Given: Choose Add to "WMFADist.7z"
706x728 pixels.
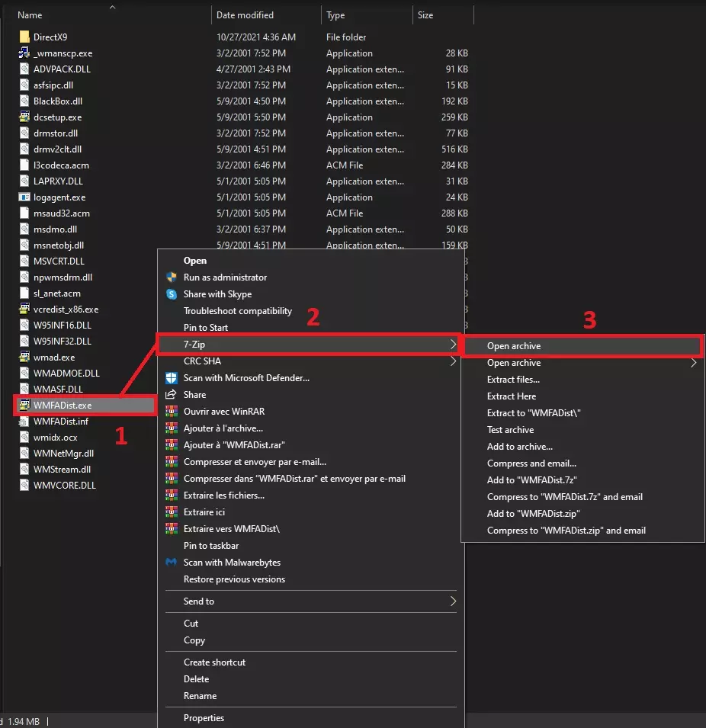Looking at the screenshot, I should [532, 479].
